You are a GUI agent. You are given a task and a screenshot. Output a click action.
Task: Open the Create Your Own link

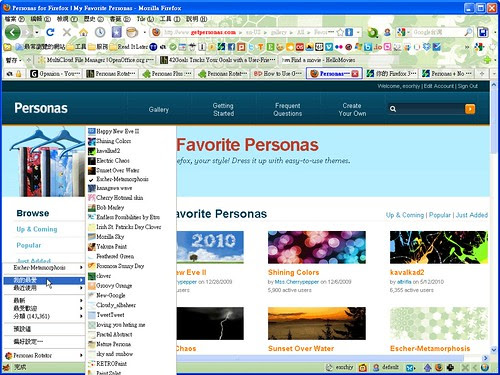click(352, 109)
